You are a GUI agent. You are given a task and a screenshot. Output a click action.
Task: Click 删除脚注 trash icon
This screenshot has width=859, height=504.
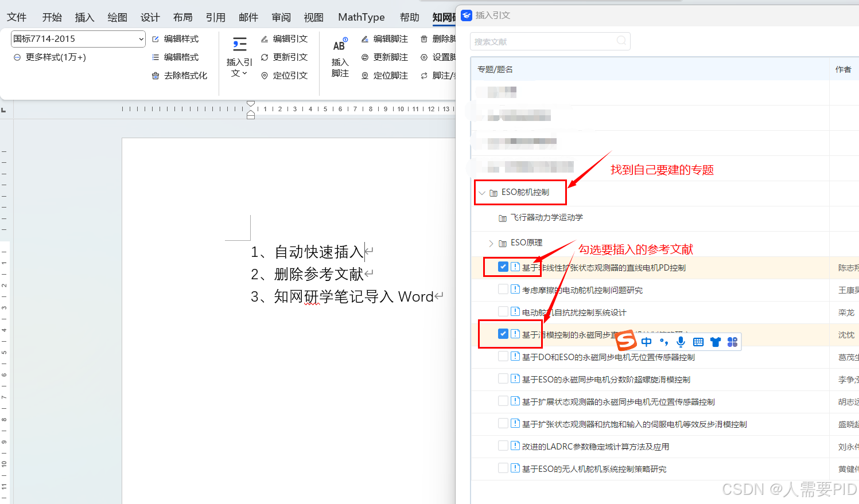(424, 39)
